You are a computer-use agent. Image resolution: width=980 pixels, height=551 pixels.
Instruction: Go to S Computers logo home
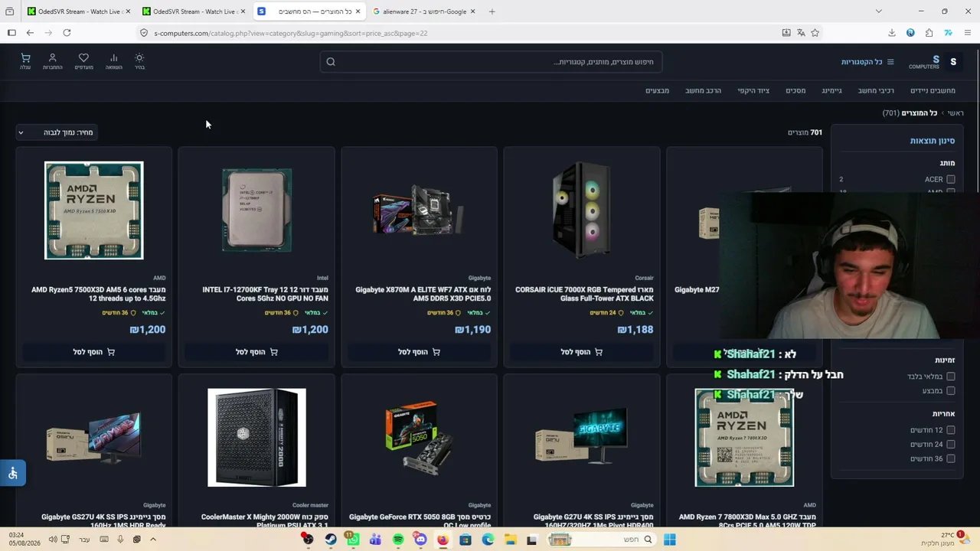click(933, 62)
